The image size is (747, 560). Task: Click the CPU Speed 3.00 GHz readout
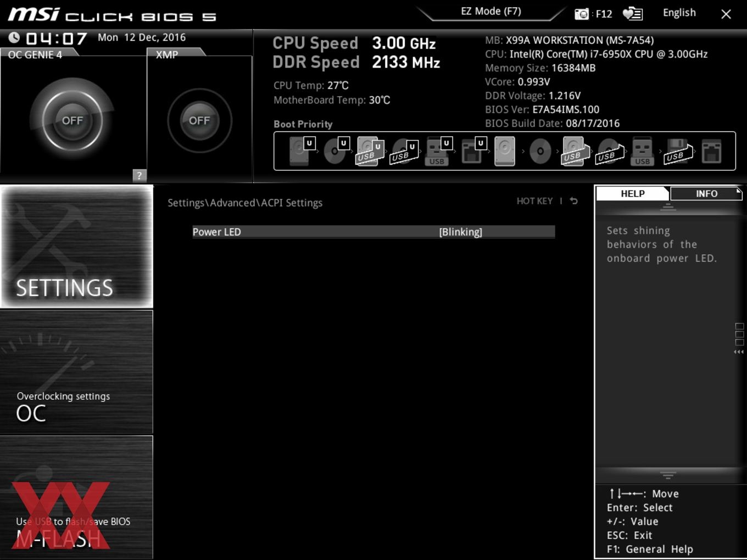pos(354,43)
